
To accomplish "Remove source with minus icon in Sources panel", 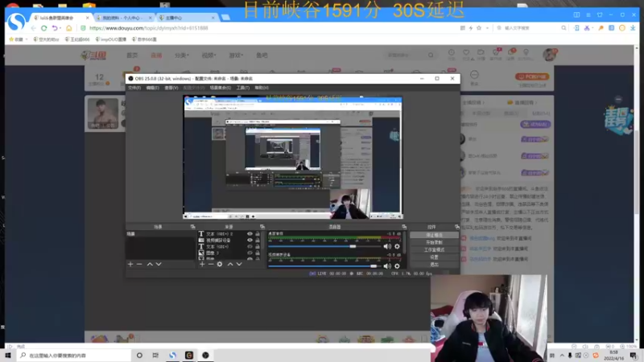I will tap(211, 265).
